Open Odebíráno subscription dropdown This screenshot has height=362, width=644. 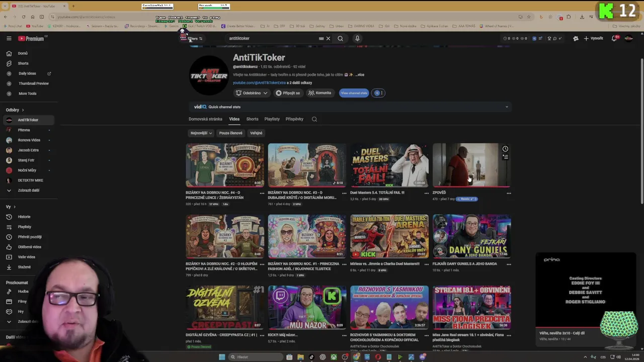pyautogui.click(x=252, y=93)
